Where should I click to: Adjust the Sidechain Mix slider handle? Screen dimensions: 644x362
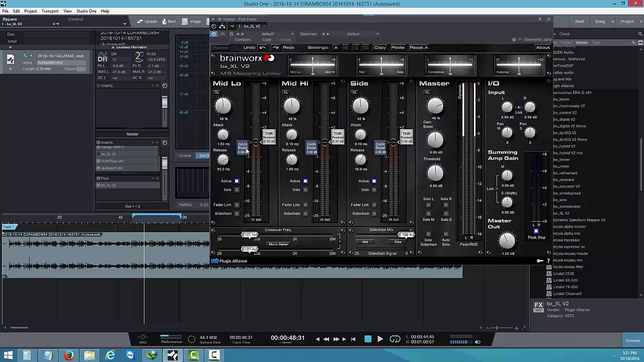coord(405,235)
